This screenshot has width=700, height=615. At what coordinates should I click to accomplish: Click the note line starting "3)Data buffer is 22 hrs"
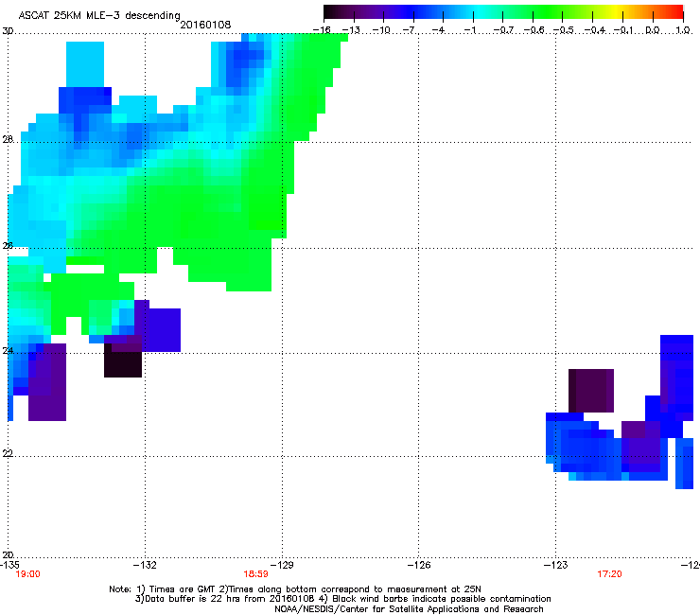(342, 599)
